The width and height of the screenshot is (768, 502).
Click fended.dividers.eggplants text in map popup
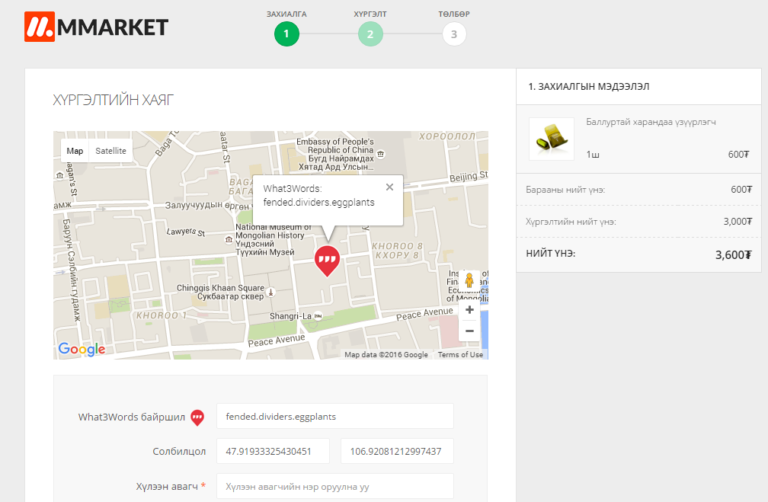[x=319, y=202]
